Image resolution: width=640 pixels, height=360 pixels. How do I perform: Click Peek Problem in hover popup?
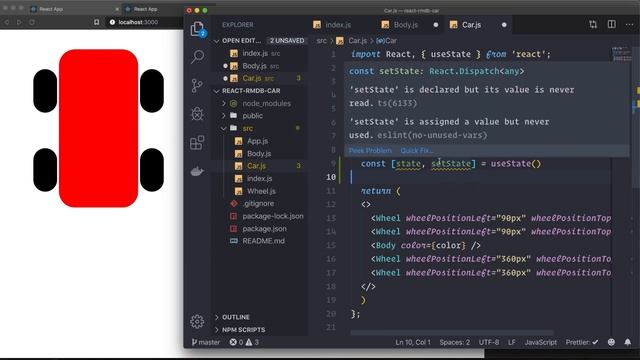pos(370,151)
